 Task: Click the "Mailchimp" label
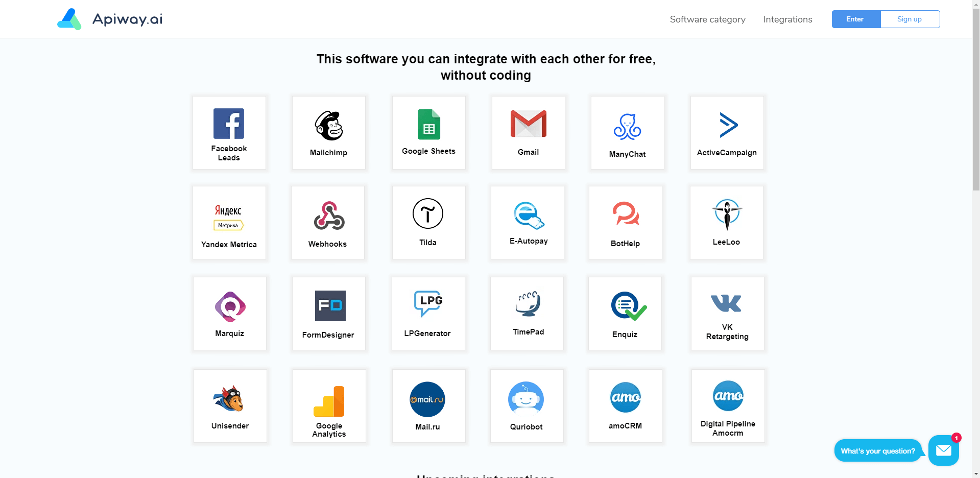[328, 153]
